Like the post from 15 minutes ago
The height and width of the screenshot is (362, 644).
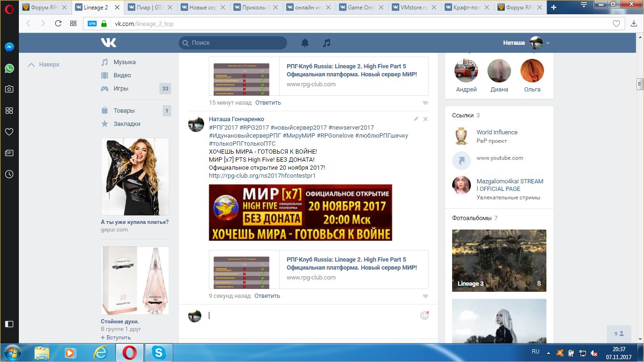[x=425, y=103]
